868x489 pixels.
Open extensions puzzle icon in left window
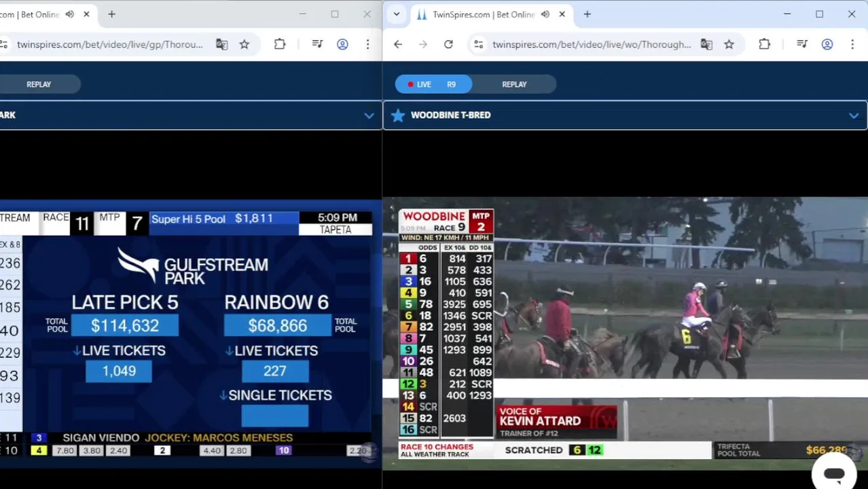(280, 44)
